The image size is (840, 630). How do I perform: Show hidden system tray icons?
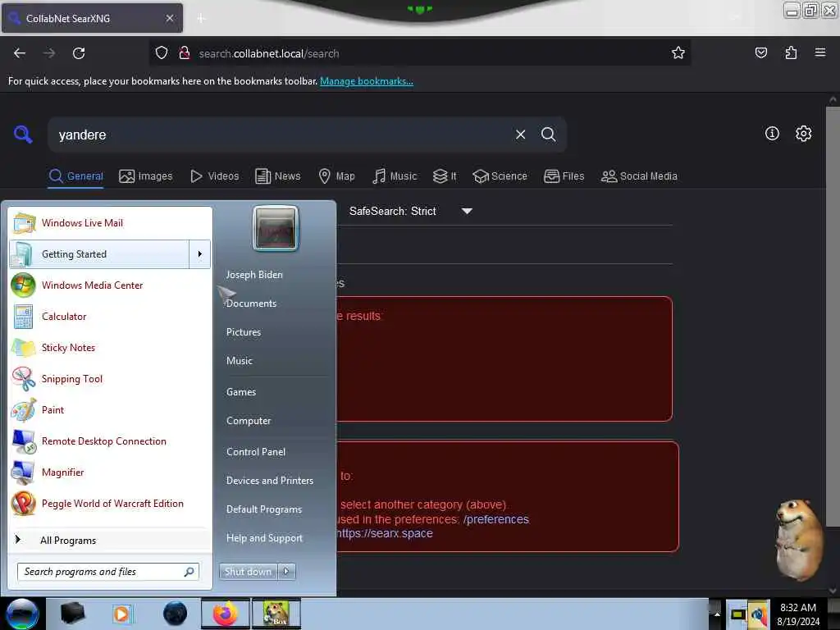(x=717, y=614)
